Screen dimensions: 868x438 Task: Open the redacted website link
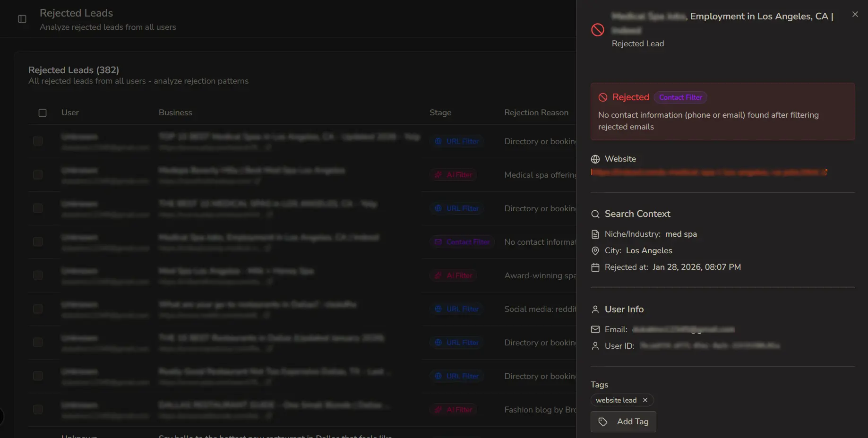(x=708, y=172)
